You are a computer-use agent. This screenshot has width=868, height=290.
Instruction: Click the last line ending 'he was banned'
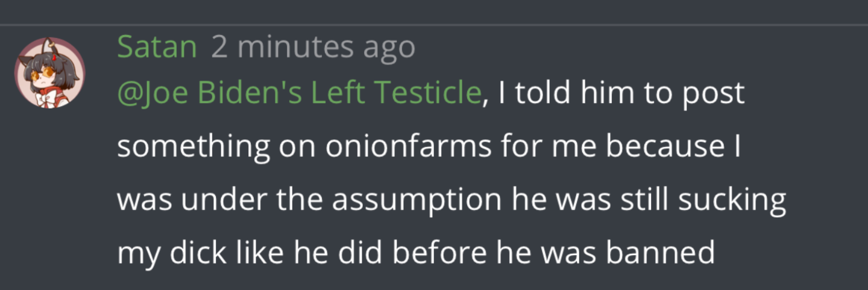click(x=416, y=253)
